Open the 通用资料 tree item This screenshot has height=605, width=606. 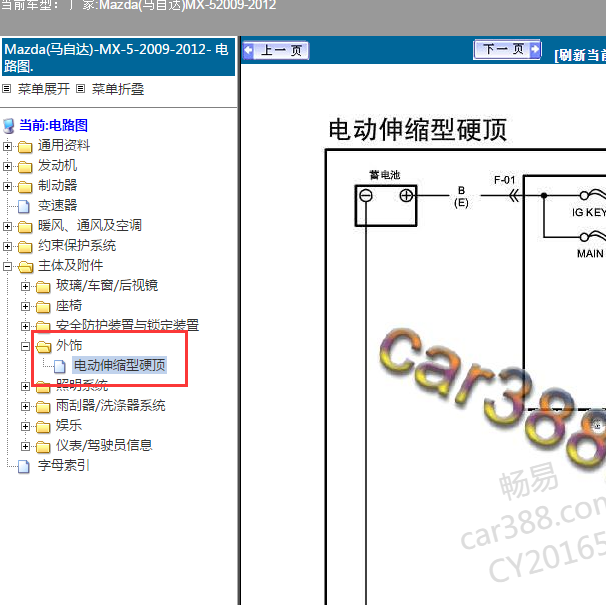tap(64, 146)
